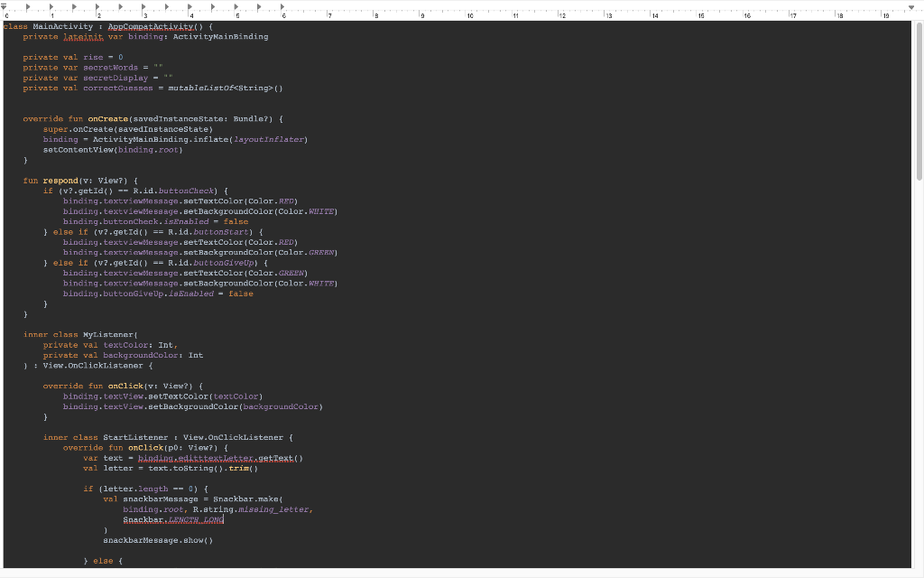The height and width of the screenshot is (578, 924).
Task: Click the underlined "Snackbar.LENGTH_LONG" text
Action: tap(173, 520)
